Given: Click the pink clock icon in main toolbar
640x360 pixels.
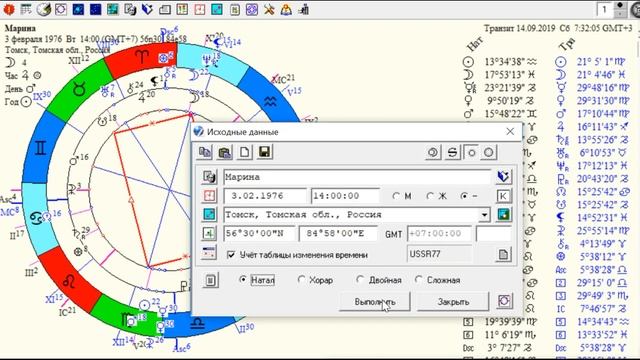Looking at the screenshot, I should [x=200, y=9].
